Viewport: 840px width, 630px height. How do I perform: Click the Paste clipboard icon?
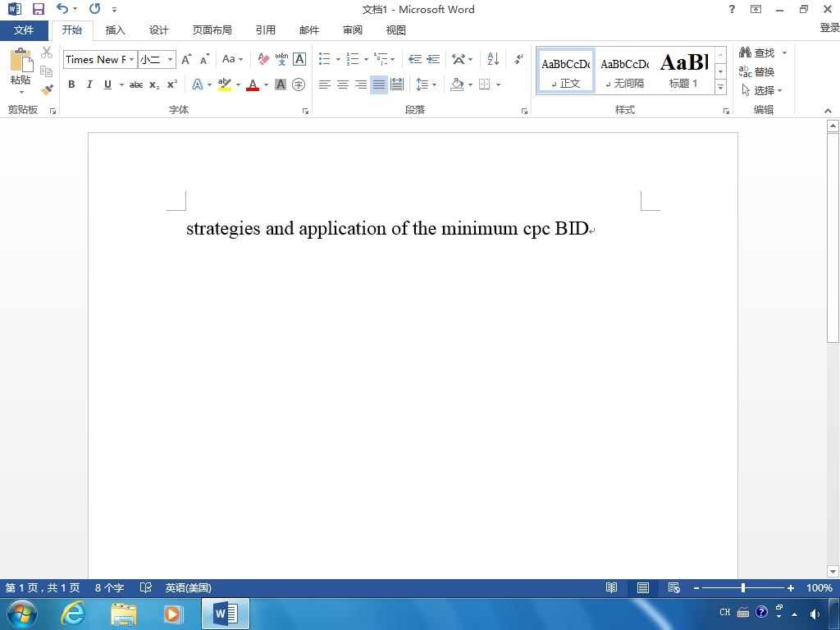[21, 59]
